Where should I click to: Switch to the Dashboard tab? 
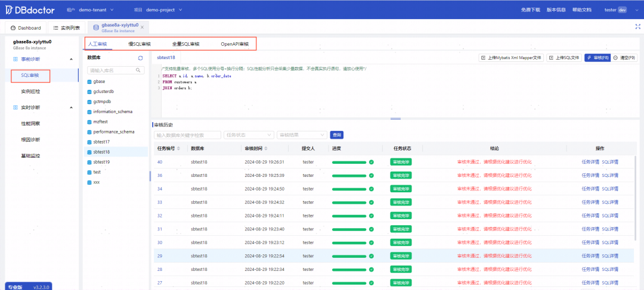click(x=26, y=28)
